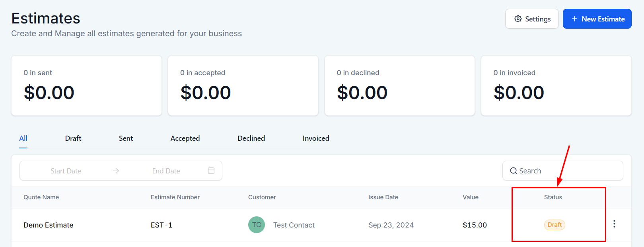The width and height of the screenshot is (644, 247).
Task: Click the New Estimate button
Action: click(597, 19)
